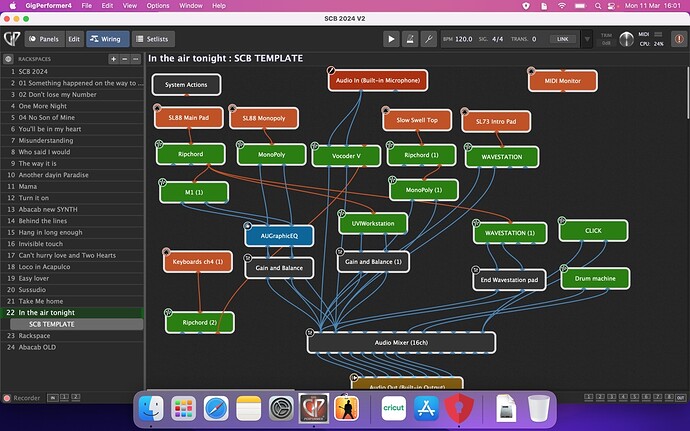Click the wiring view vertical scrollbar
This screenshot has height=431, width=690.
tap(687, 93)
